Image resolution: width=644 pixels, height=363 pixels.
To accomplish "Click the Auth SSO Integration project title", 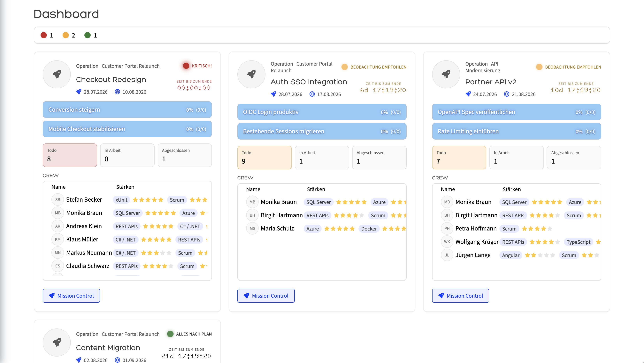I will (x=309, y=82).
